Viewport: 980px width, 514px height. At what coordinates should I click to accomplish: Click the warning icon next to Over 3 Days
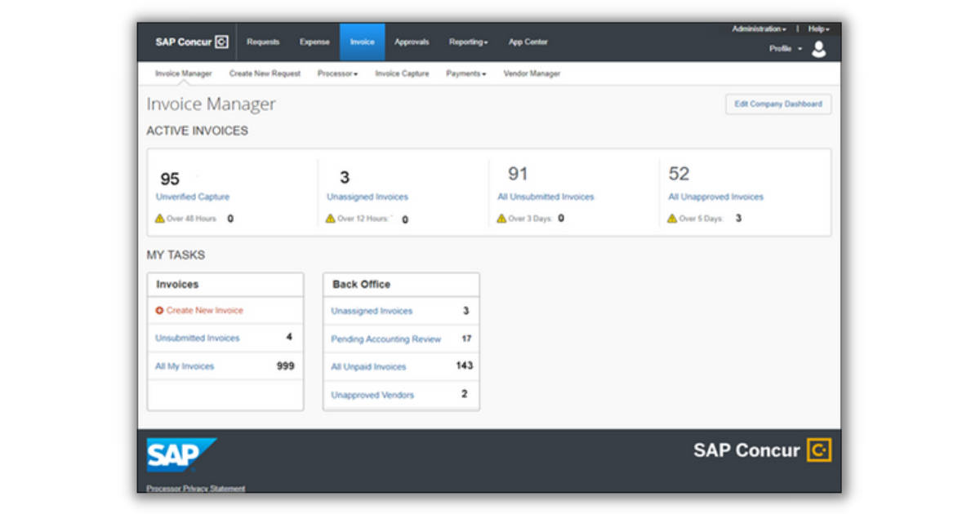pos(501,217)
